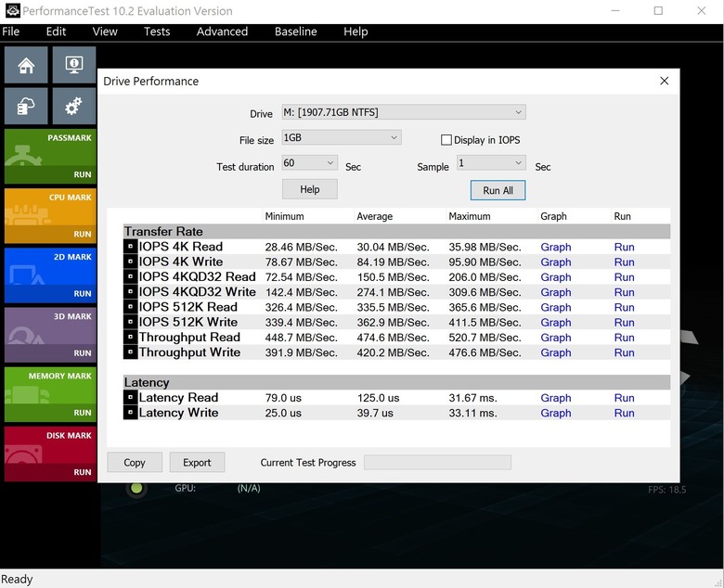
Task: Select the Latency section header
Action: (396, 382)
